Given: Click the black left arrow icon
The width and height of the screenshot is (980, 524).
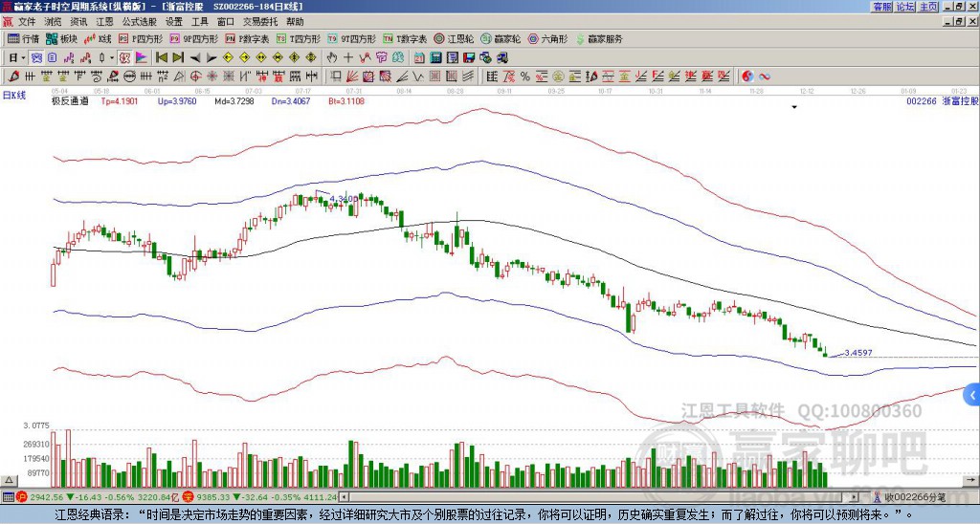Looking at the screenshot, I should click(x=195, y=58).
